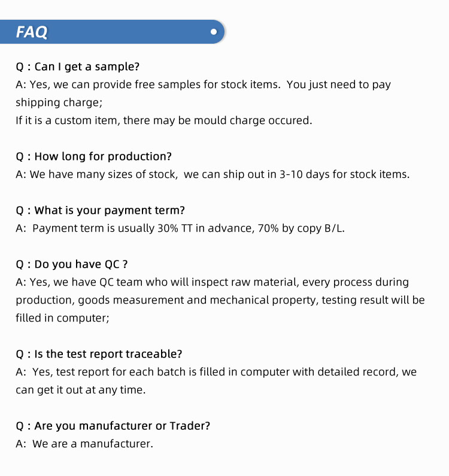
Task: Click the answer line starting "Yes, we have QC team"
Action: [x=212, y=282]
